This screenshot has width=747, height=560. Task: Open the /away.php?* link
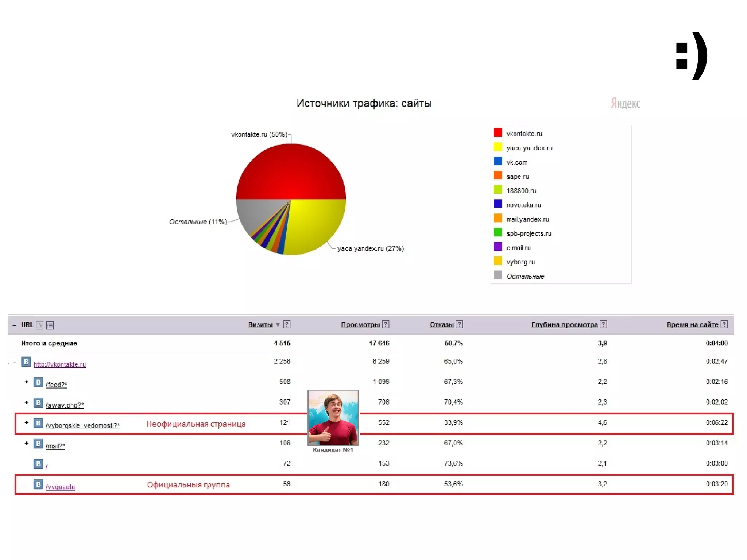coord(65,405)
